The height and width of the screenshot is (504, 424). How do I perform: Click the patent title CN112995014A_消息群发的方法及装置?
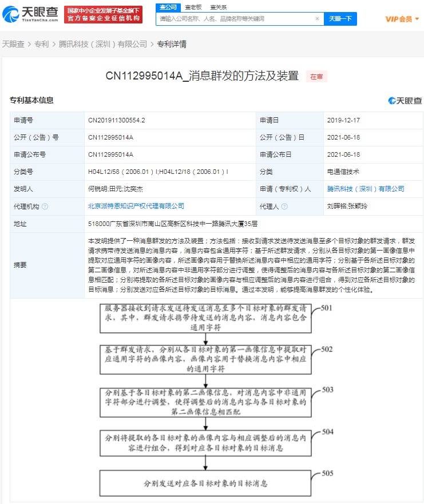tap(202, 76)
